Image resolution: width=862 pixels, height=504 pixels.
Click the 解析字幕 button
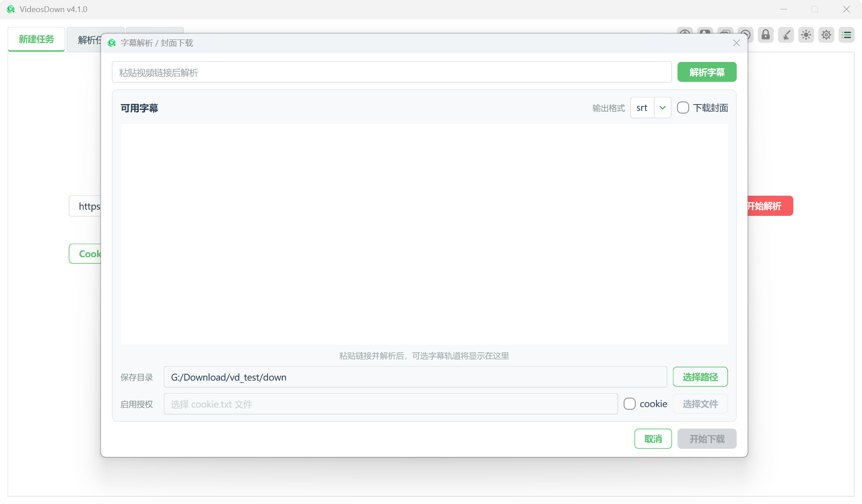707,72
